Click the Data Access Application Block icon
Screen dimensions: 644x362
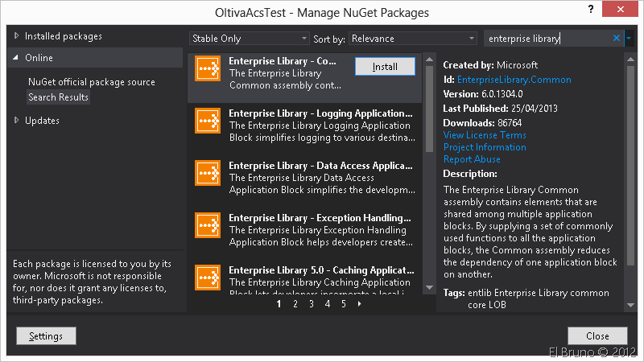click(x=208, y=173)
